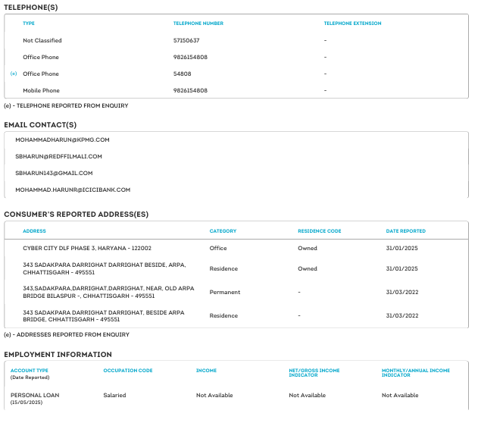Click the CATEGORY column header
Screen dimensions: 478x448
(223, 231)
